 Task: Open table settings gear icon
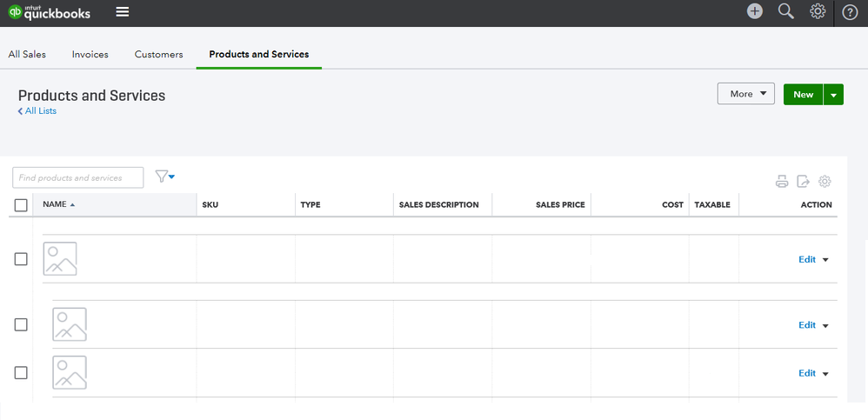pyautogui.click(x=825, y=182)
